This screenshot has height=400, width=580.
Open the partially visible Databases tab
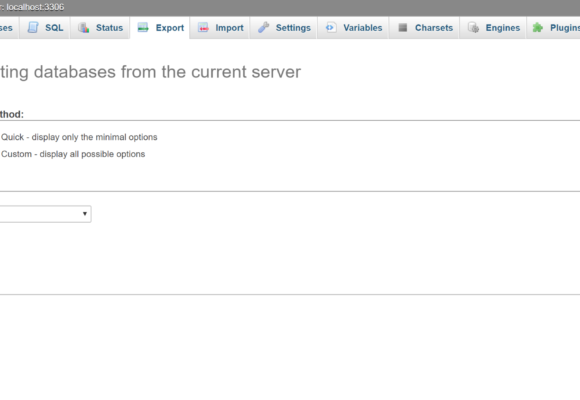6,28
